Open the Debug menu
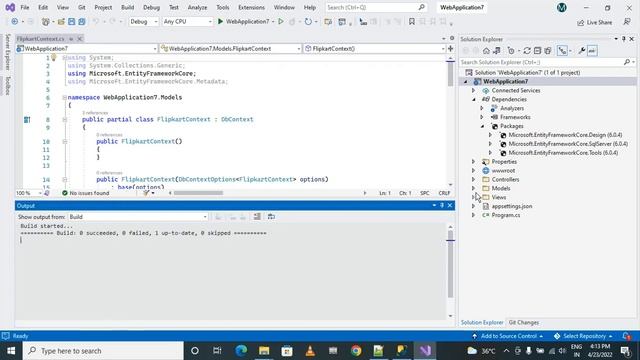 (151, 7)
